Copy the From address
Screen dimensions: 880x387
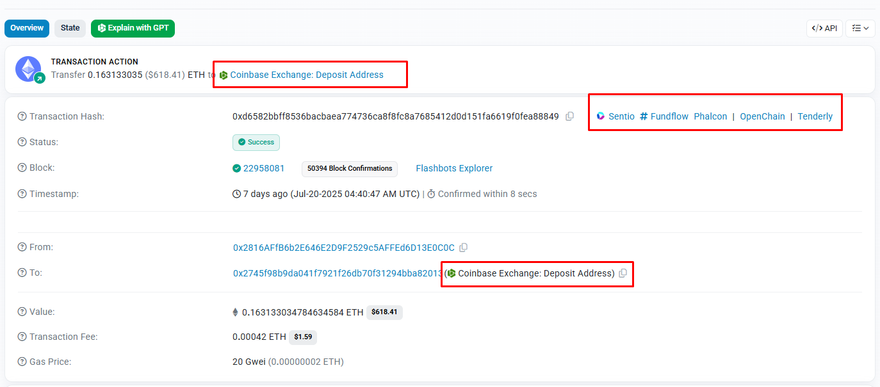click(x=463, y=247)
